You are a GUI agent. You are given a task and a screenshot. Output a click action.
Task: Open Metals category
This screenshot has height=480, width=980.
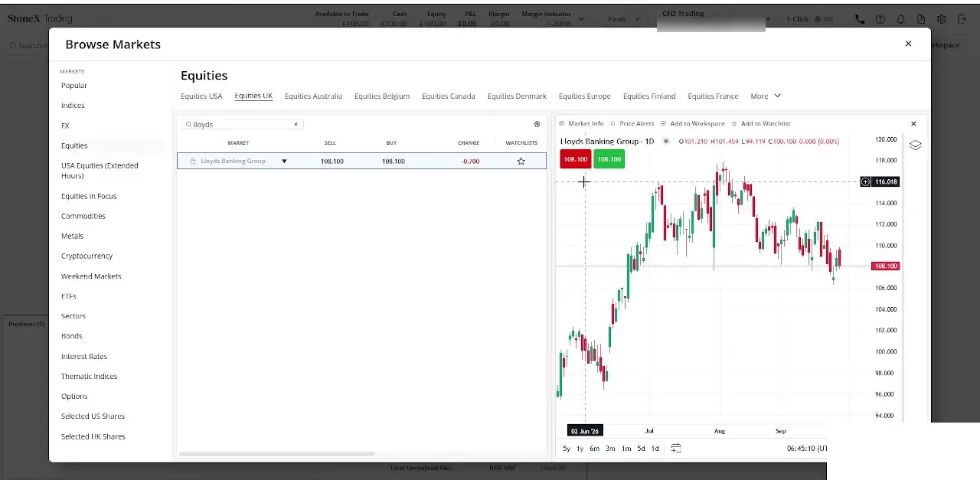click(73, 236)
